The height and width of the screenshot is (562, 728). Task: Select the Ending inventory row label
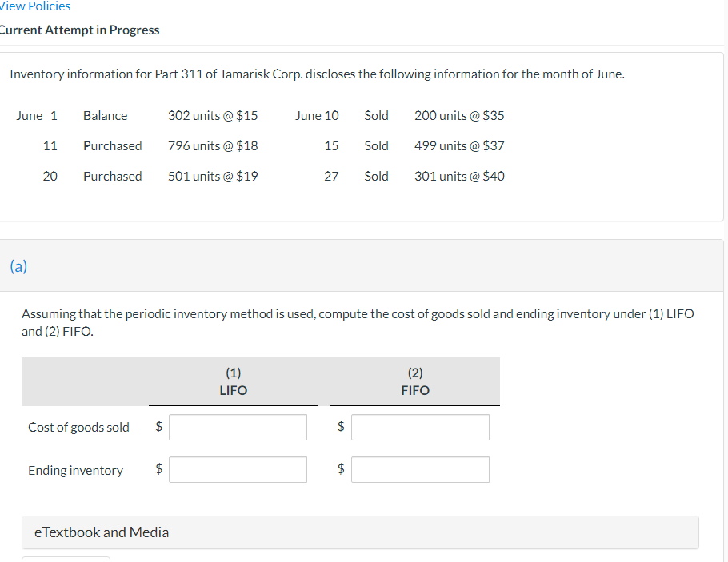pyautogui.click(x=75, y=470)
